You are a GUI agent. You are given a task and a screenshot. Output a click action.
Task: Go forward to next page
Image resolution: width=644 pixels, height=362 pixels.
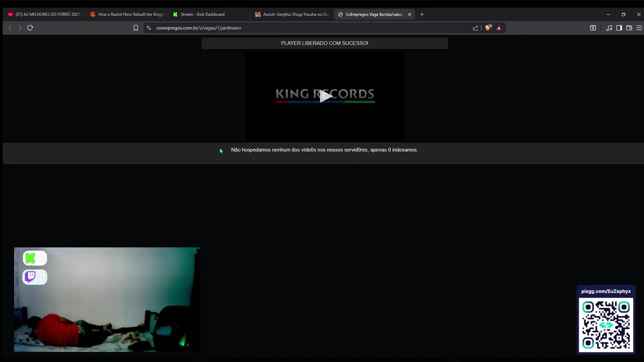(20, 28)
